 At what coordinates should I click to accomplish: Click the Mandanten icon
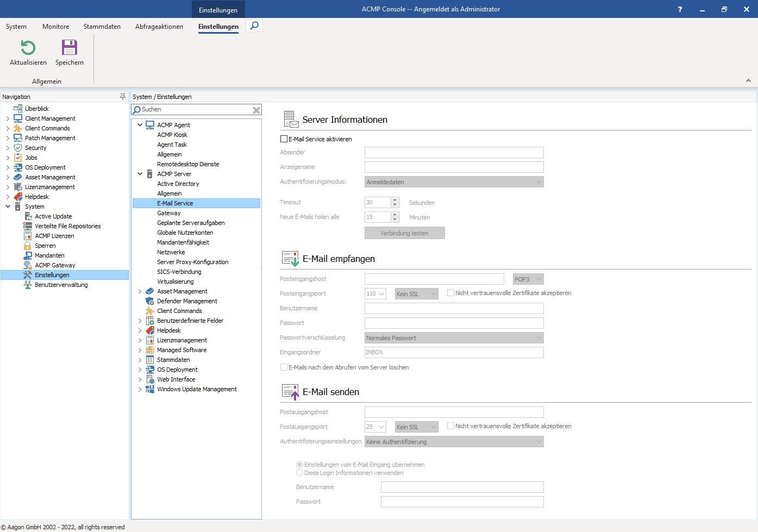(28, 255)
